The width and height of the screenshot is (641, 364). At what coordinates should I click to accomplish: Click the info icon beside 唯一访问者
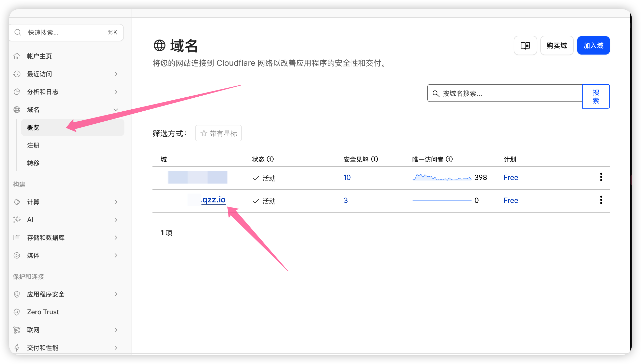tap(449, 159)
